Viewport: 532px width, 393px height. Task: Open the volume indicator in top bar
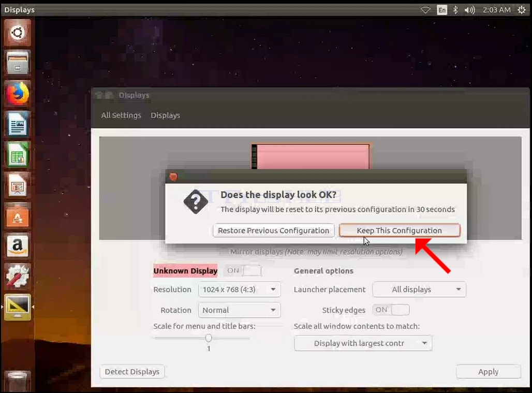(469, 10)
